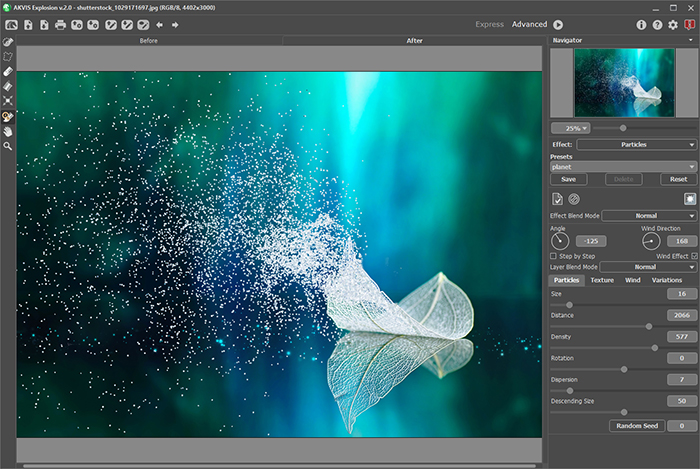Select the Zoom magnifier tool
Screen dimensions: 700x469
[x=8, y=146]
